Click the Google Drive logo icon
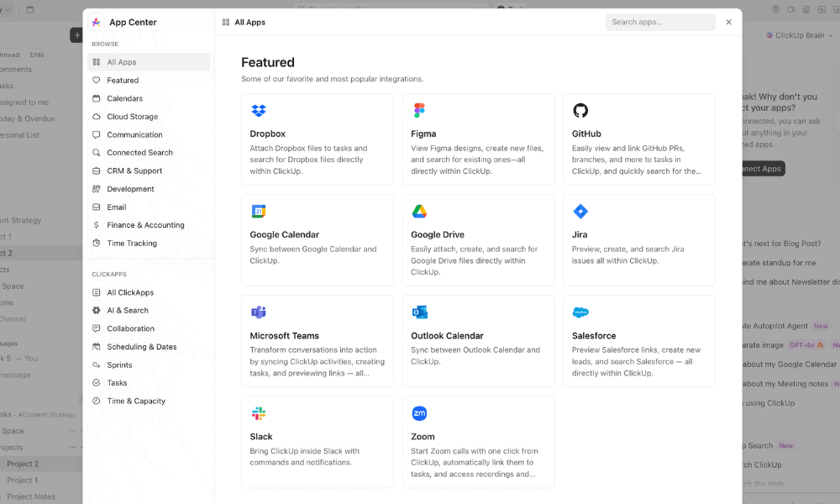This screenshot has width=840, height=504. [x=419, y=211]
